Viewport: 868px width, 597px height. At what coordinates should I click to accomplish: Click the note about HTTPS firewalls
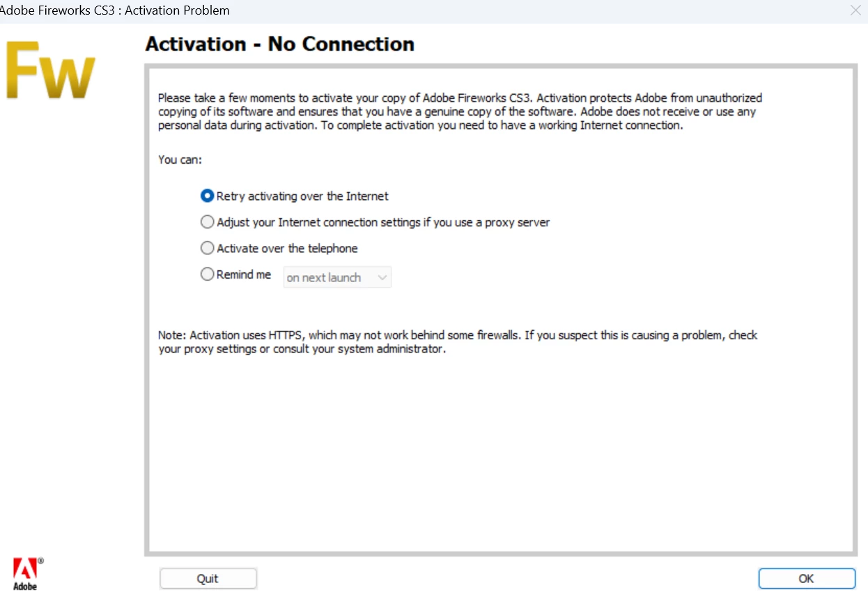(458, 342)
